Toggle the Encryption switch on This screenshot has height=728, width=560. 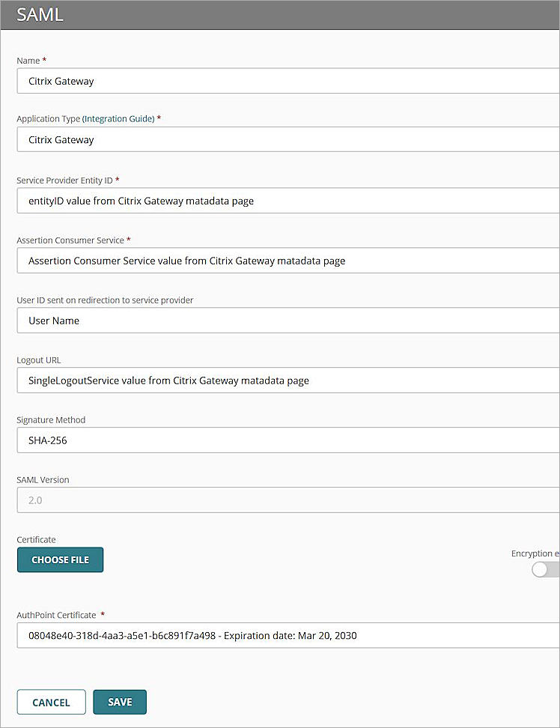click(x=545, y=570)
